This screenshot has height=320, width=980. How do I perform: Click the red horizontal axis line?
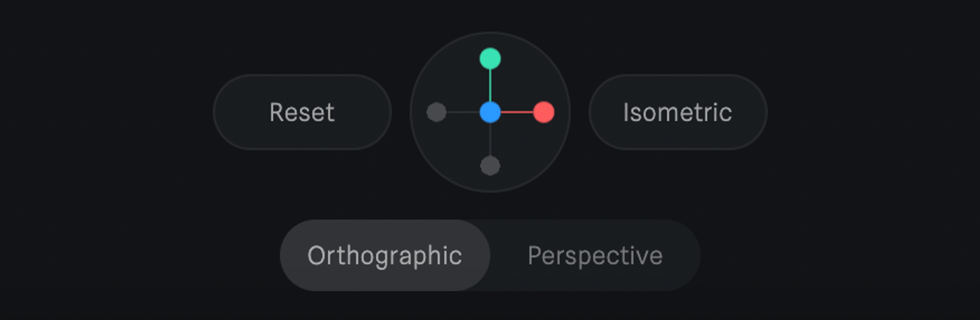pos(516,112)
